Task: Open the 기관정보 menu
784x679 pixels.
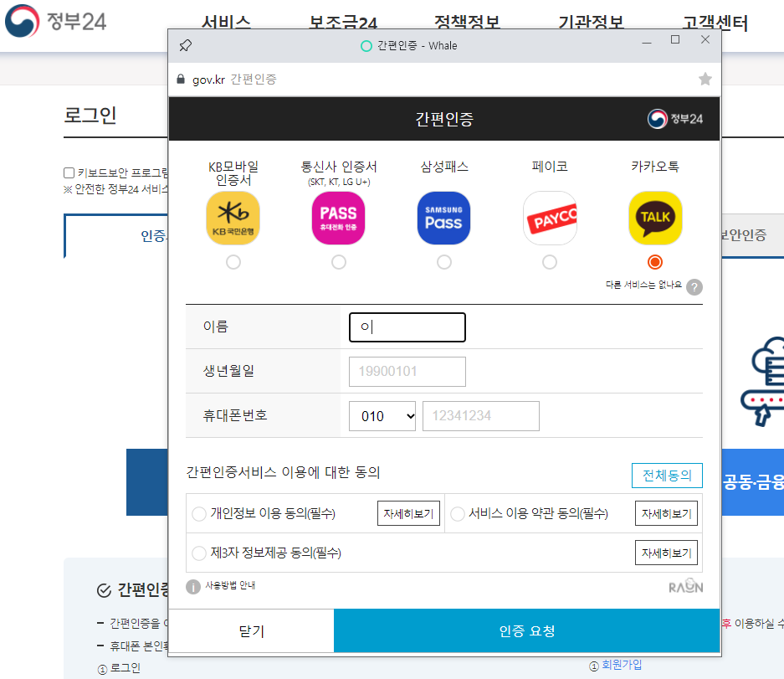Action: coord(591,23)
